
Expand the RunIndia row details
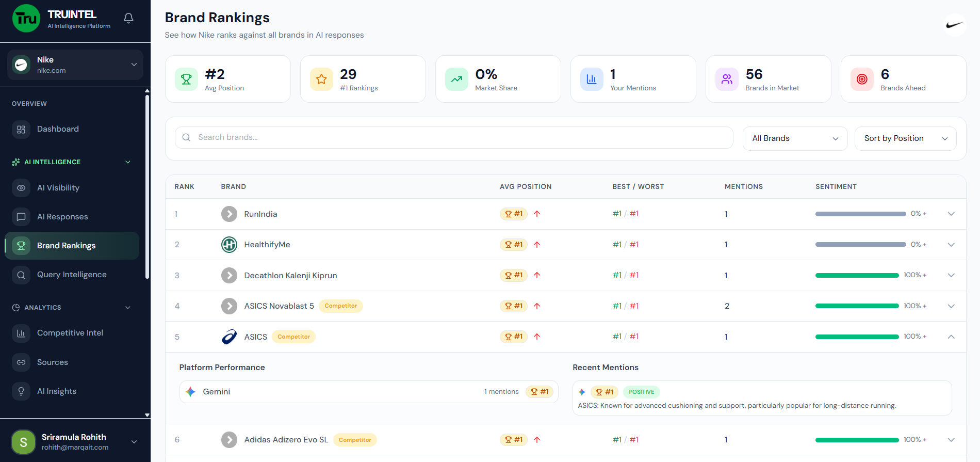[x=951, y=214]
